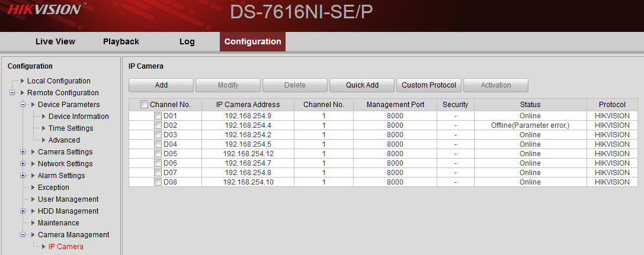The width and height of the screenshot is (644, 255).
Task: Expand the Network Settings tree node
Action: point(23,164)
